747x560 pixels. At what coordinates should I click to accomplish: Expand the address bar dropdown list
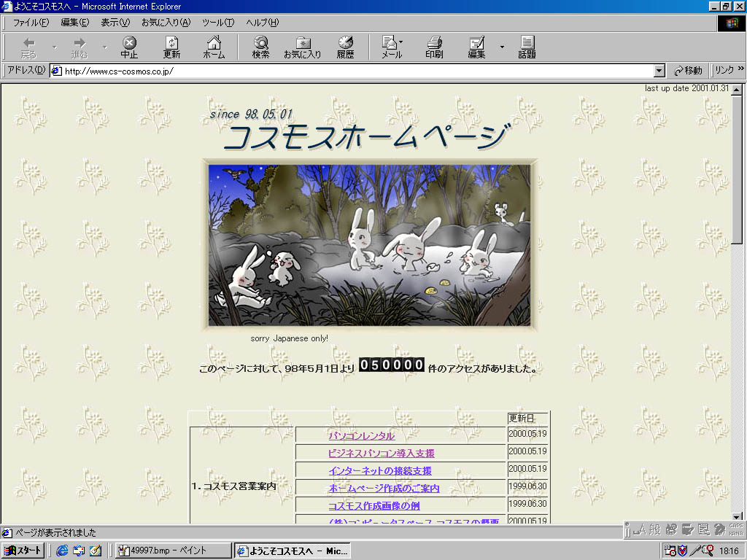coord(659,71)
